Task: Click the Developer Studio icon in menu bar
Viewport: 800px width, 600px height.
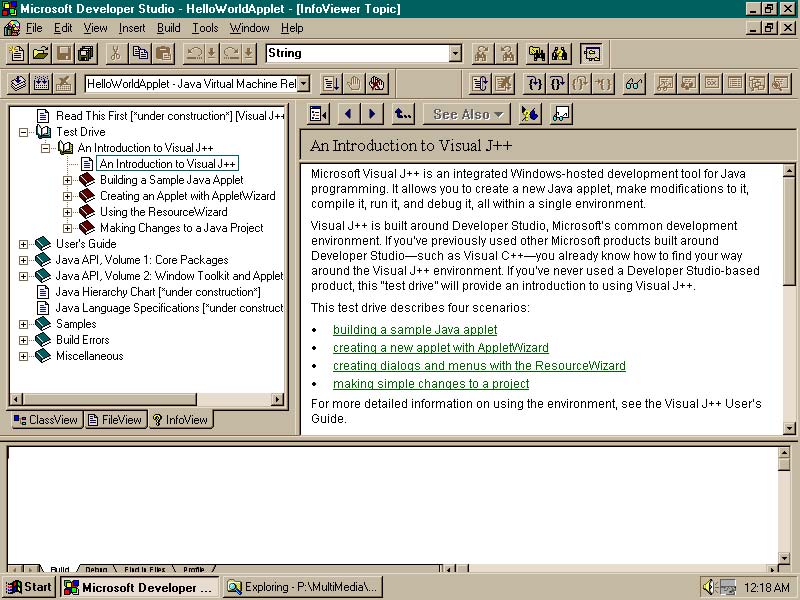Action: (12, 28)
